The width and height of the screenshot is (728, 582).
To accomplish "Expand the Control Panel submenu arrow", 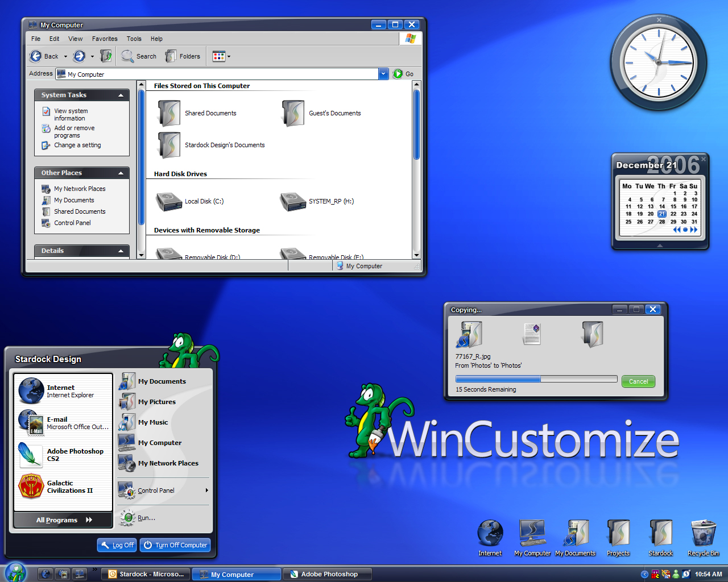I will [206, 490].
